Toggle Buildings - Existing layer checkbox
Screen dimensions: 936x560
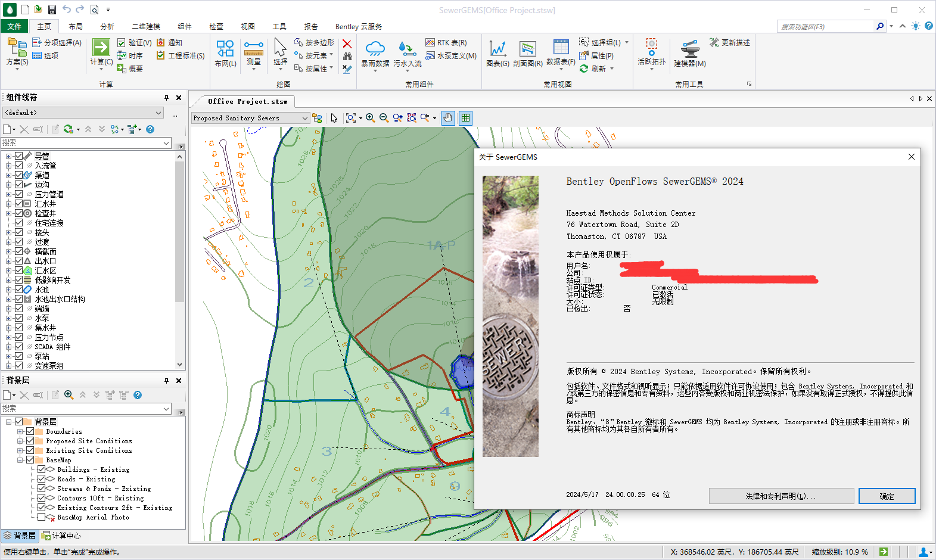[42, 469]
